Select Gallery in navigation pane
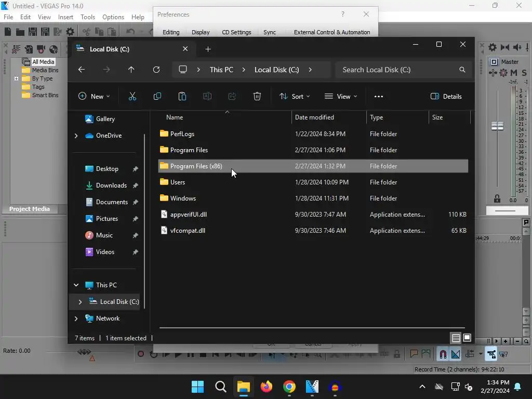Viewport: 532px width, 399px height. [x=105, y=119]
